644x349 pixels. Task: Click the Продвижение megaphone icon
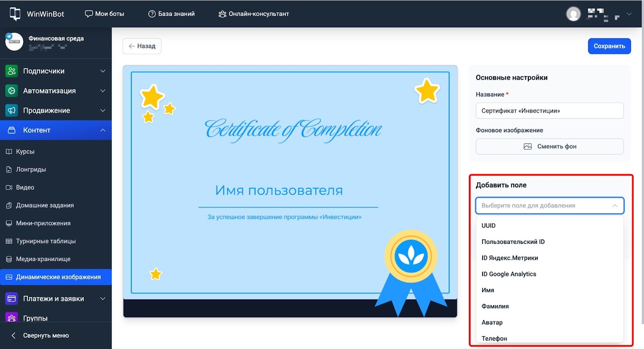pyautogui.click(x=12, y=110)
